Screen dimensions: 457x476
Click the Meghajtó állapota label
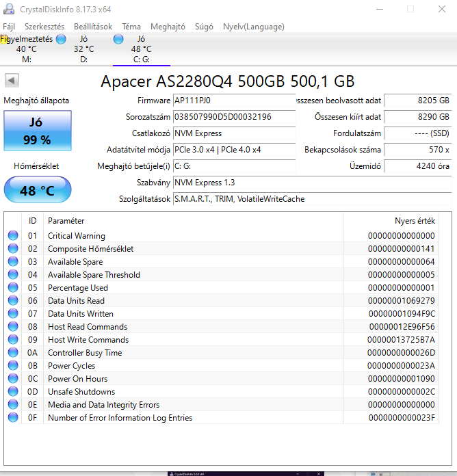(36, 101)
